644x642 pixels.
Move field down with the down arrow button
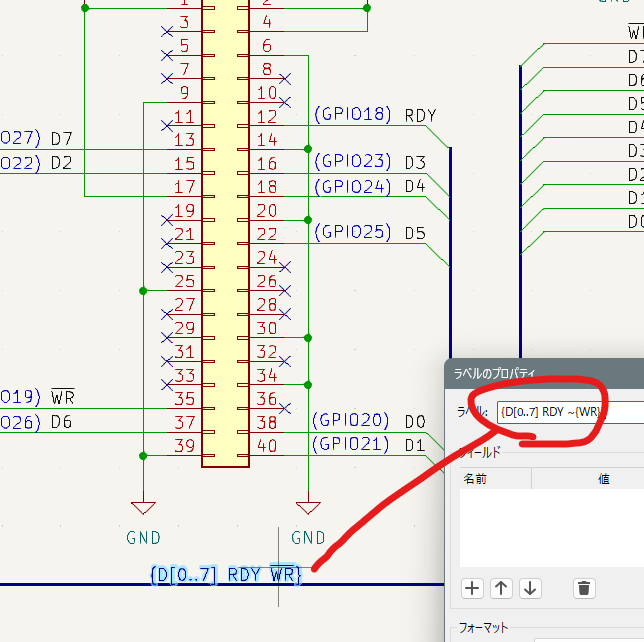(530, 588)
